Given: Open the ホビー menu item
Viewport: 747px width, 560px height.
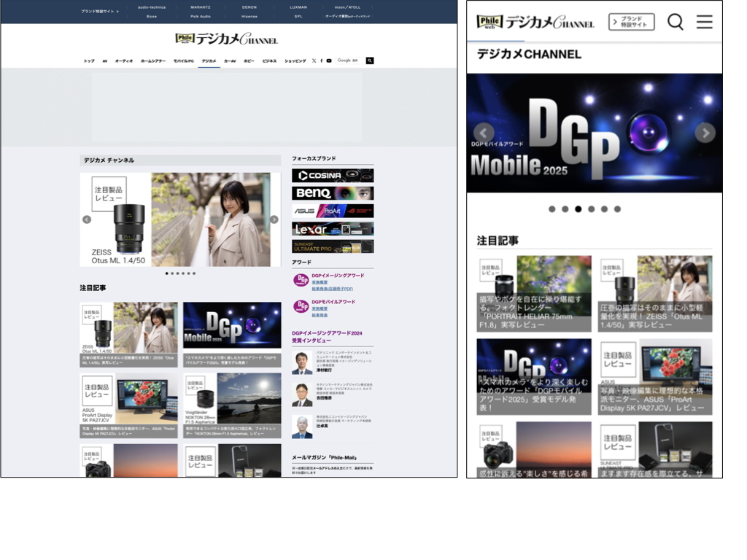Looking at the screenshot, I should pos(249,61).
